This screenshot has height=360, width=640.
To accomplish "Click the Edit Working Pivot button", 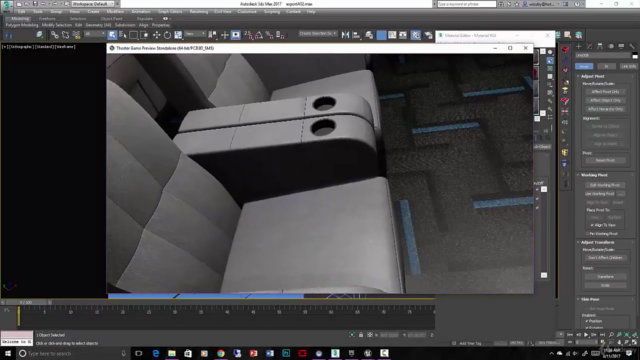I will tap(605, 185).
